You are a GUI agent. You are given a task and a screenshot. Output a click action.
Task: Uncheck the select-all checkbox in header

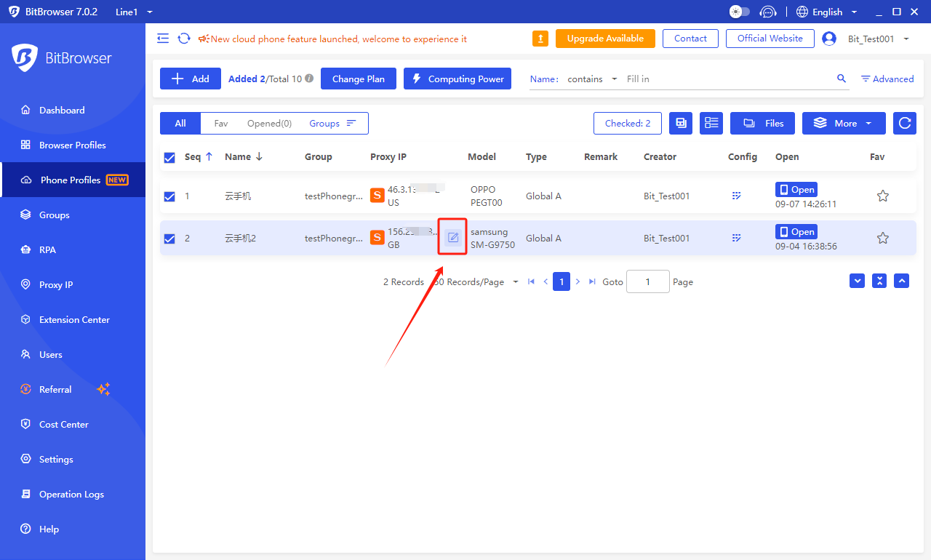169,157
